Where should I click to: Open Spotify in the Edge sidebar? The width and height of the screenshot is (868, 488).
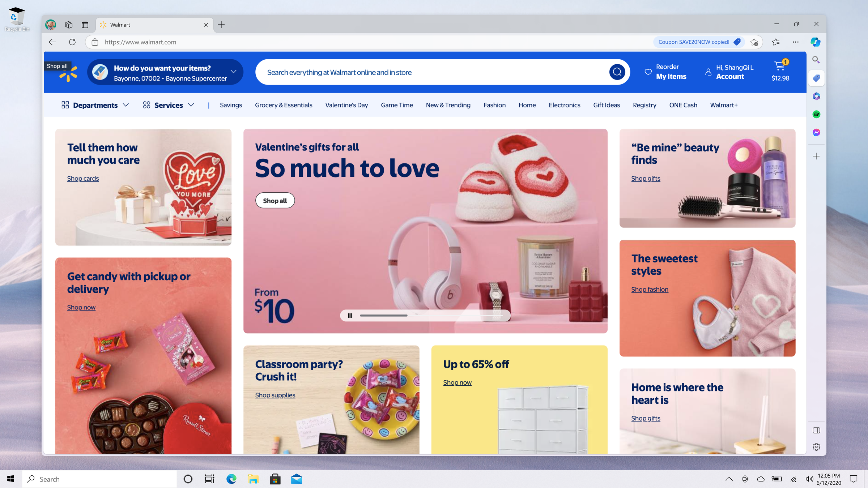[816, 115]
